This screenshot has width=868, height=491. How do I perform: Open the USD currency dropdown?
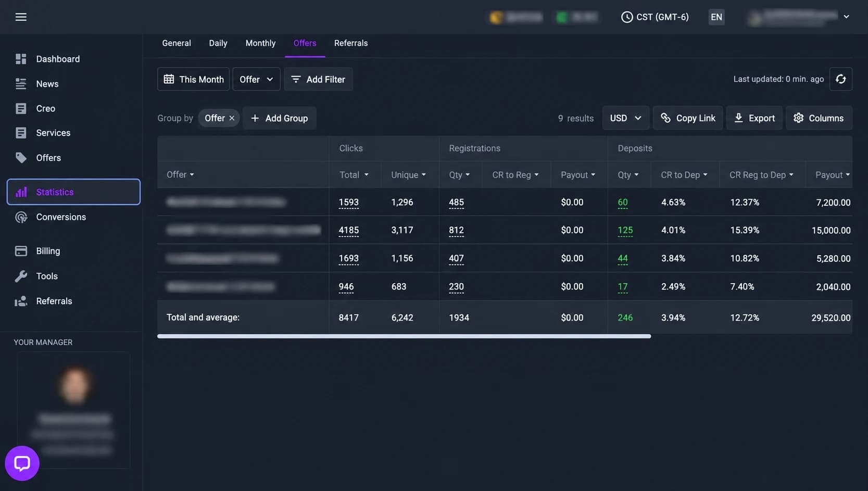coord(625,118)
